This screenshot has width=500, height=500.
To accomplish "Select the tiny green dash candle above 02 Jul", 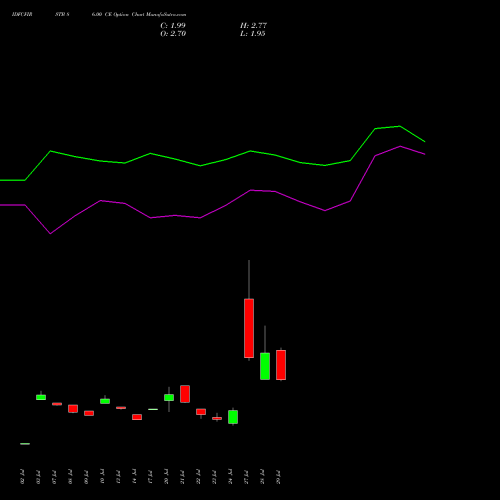I will (x=25, y=444).
